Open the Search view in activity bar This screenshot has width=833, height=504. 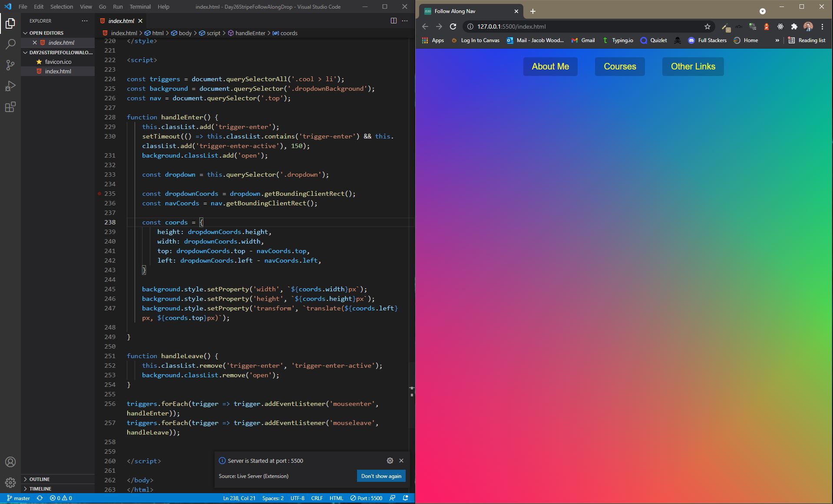10,44
